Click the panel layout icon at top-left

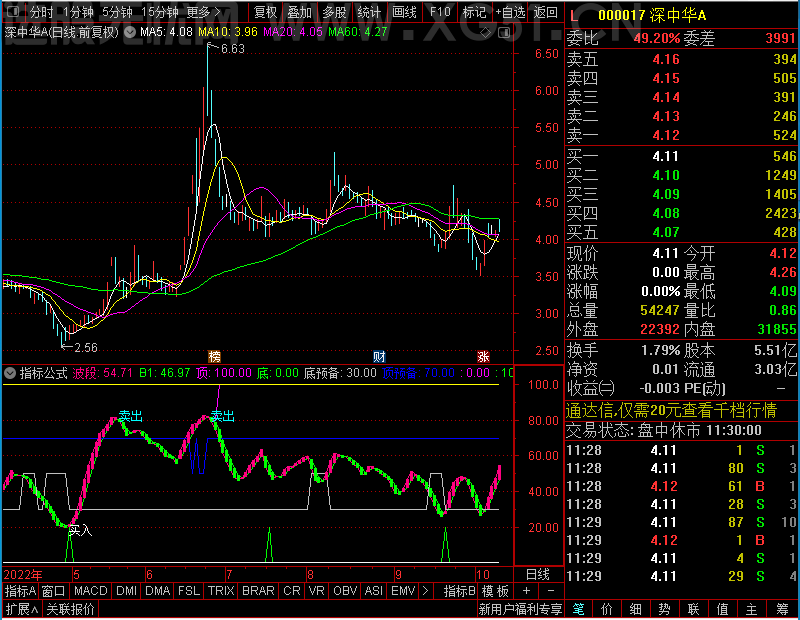coord(13,11)
